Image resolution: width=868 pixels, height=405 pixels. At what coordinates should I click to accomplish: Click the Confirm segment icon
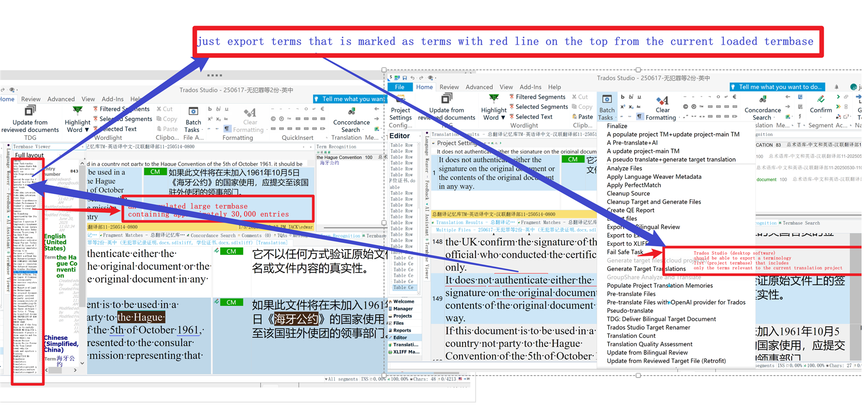pos(821,99)
